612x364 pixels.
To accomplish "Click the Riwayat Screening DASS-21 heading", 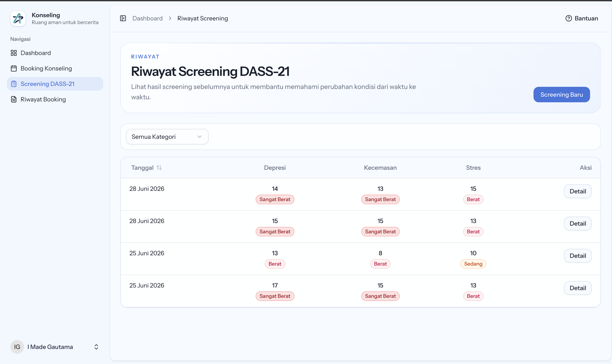I will tap(210, 71).
